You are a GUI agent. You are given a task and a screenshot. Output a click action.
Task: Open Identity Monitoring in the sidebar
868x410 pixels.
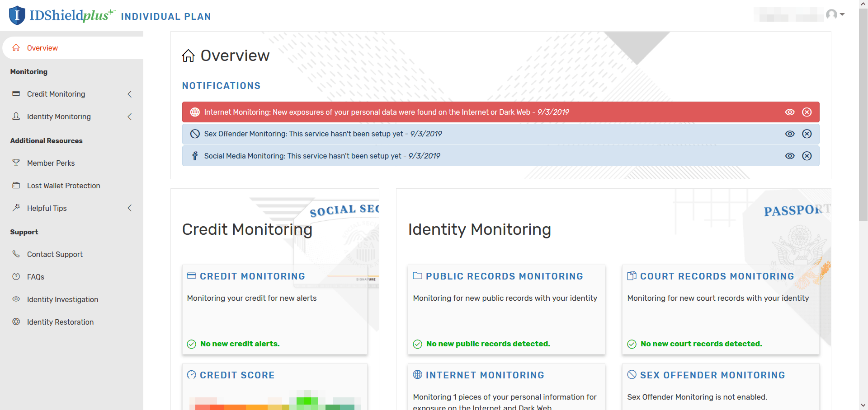(59, 116)
